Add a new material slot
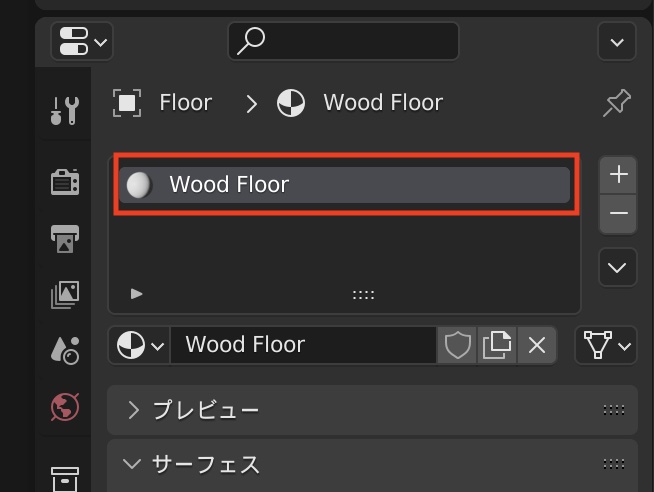The height and width of the screenshot is (492, 654). point(618,174)
